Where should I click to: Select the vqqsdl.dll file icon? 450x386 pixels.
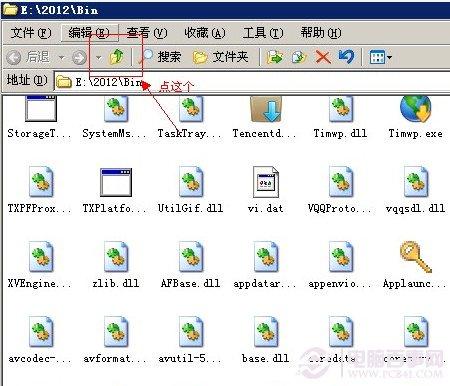click(x=416, y=182)
